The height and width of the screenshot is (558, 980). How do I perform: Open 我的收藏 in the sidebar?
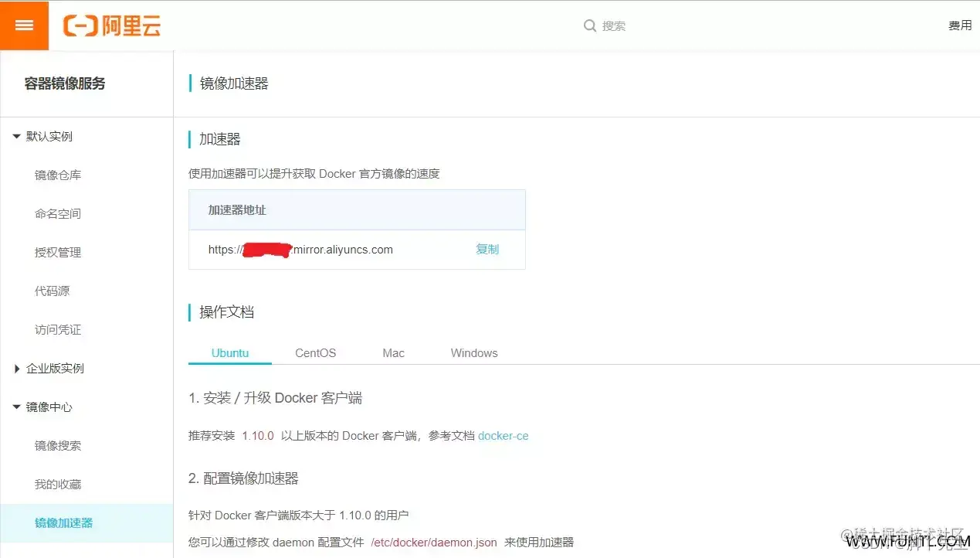(x=57, y=484)
